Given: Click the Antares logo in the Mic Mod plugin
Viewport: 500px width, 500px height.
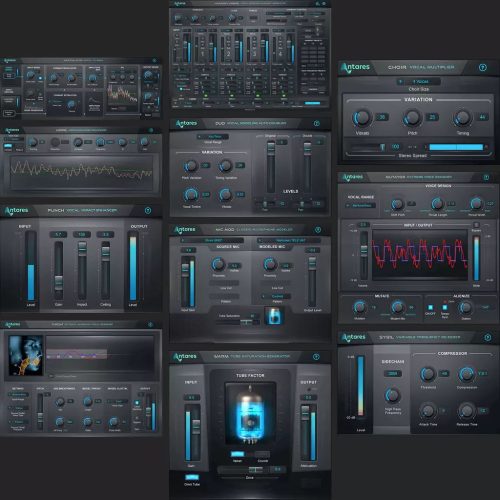Looking at the screenshot, I should pyautogui.click(x=185, y=230).
